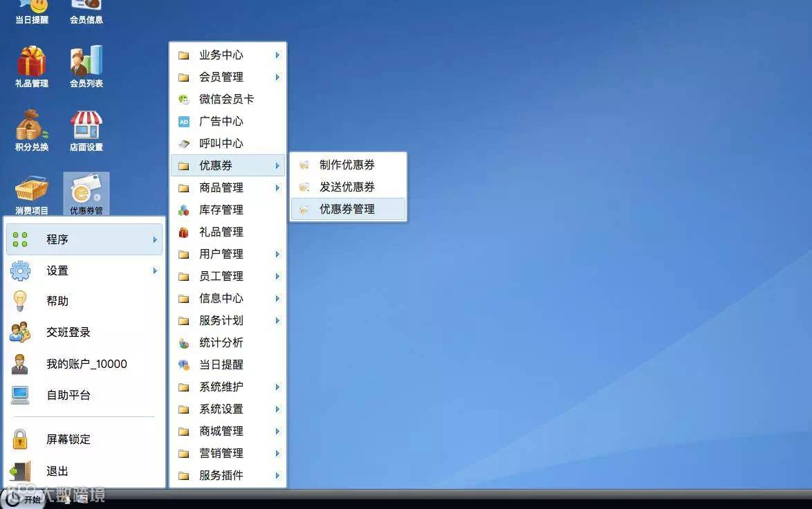Click the coupon icon beside 制作优惠券
This screenshot has width=812, height=509.
coord(304,165)
